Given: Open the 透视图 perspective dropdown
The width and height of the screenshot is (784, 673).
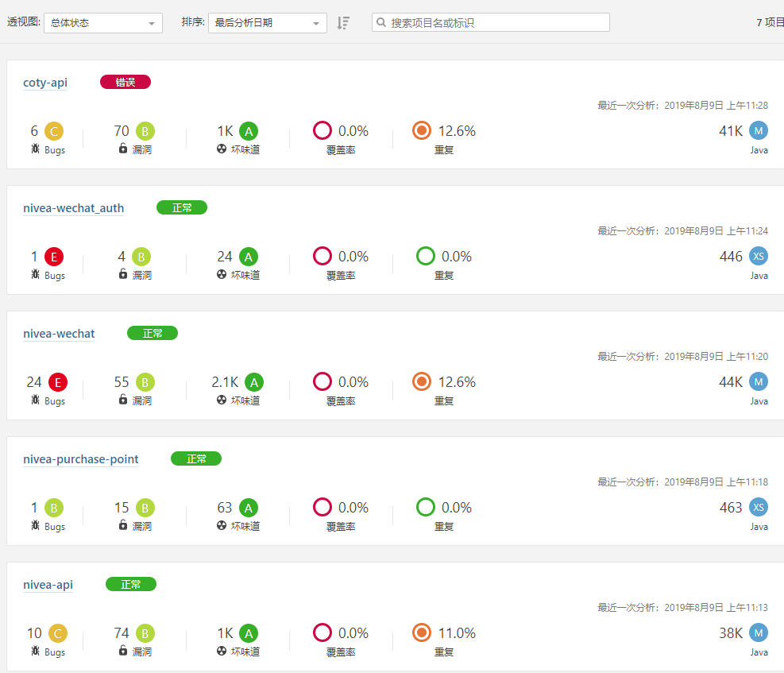Looking at the screenshot, I should click(x=103, y=23).
